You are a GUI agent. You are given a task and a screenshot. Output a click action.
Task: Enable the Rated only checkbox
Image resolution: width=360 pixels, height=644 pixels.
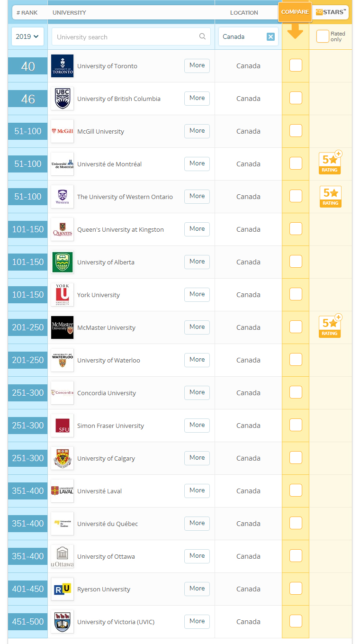323,36
